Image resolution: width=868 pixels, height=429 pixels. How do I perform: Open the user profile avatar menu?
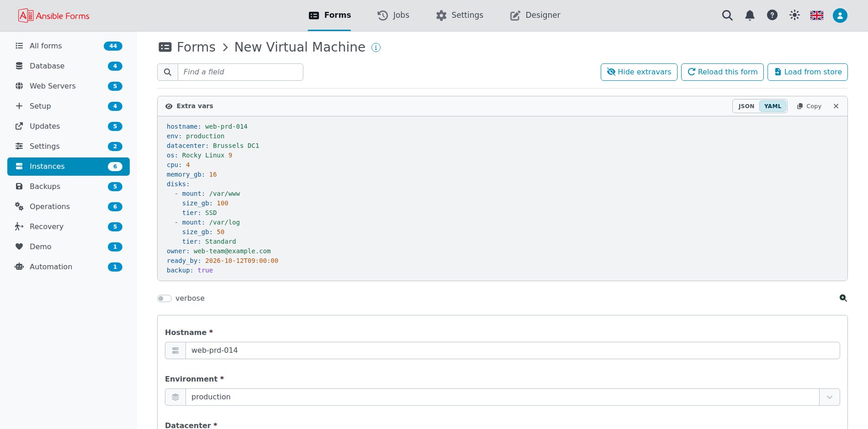pyautogui.click(x=840, y=16)
